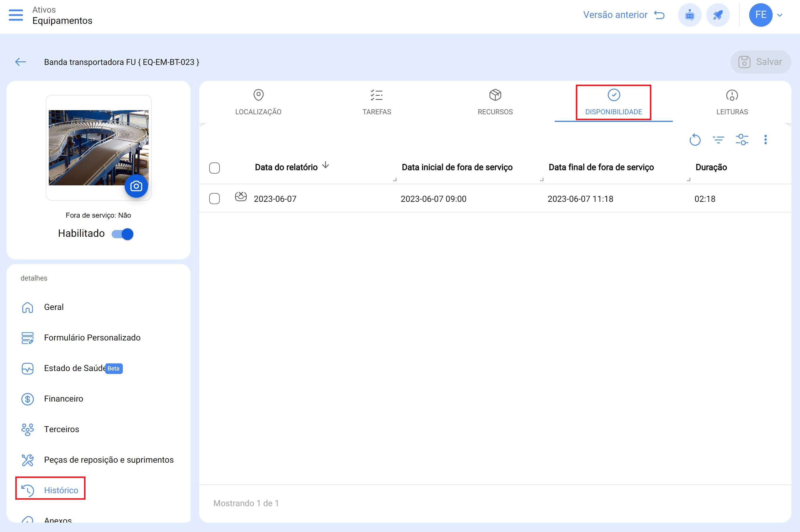This screenshot has height=532, width=800.
Task: Open the column settings sliders icon
Action: [742, 140]
